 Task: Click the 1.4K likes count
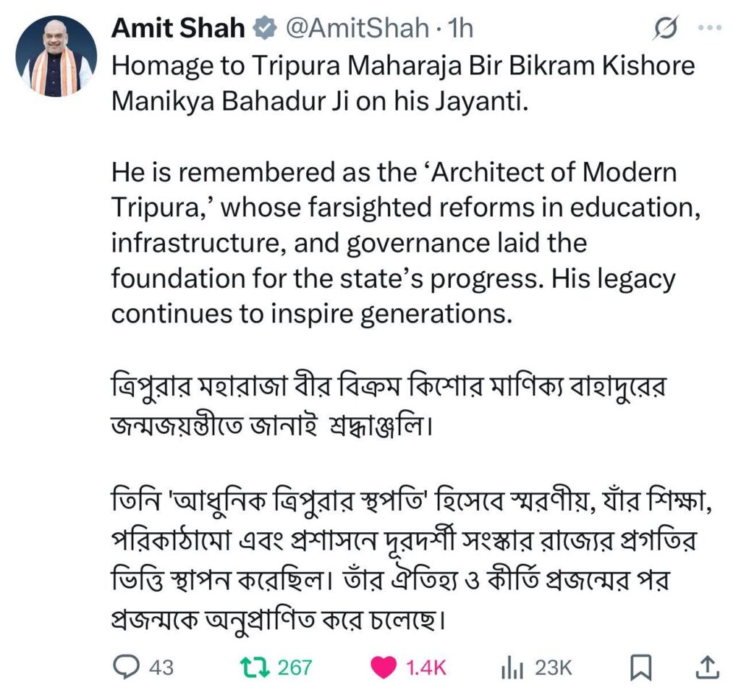(425, 667)
